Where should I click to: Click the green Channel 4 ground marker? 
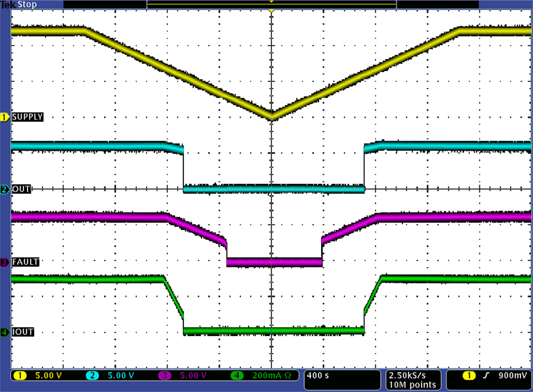[5, 332]
